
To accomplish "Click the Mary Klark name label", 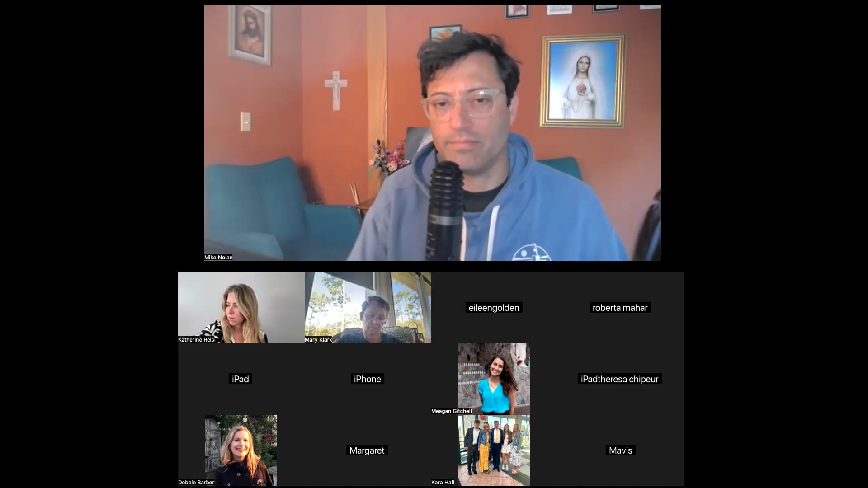I will pos(318,340).
